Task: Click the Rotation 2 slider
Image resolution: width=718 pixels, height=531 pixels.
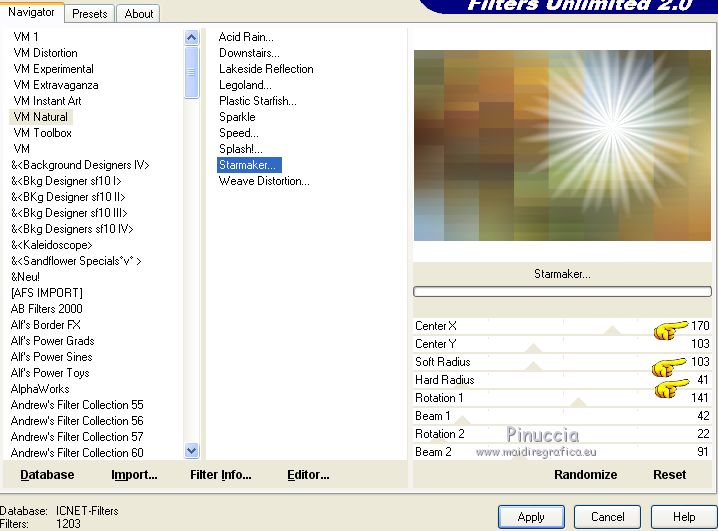Action: pos(562,433)
